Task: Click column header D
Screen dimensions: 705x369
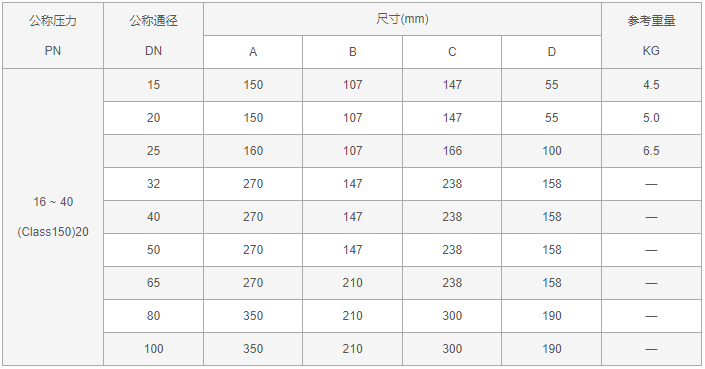Action: [552, 52]
